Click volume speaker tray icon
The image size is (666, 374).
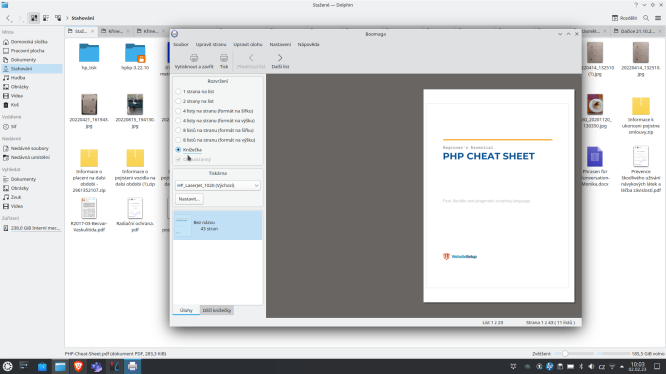pos(591,366)
